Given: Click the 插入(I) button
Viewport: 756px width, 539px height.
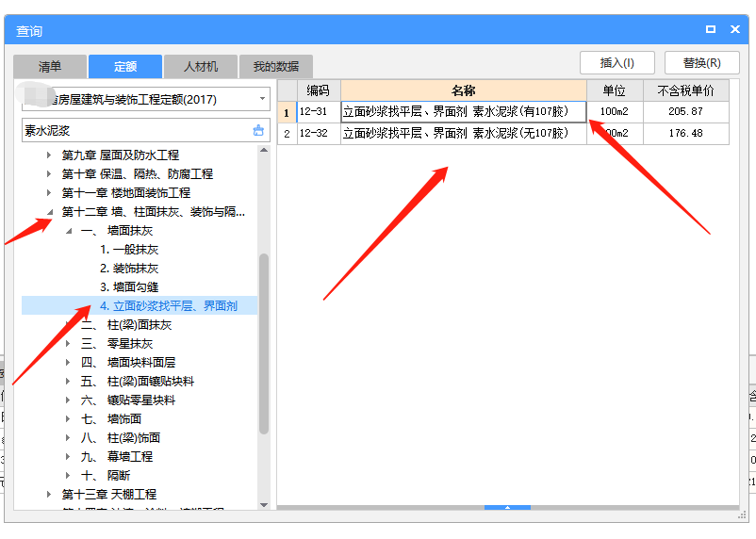Looking at the screenshot, I should (617, 63).
